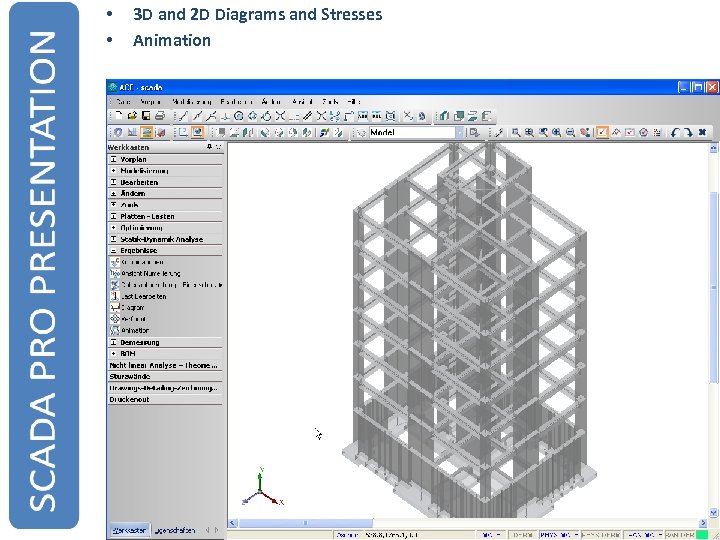This screenshot has height=540, width=720.
Task: Click the Animation tool icon in Werkkasten
Action: 115,330
